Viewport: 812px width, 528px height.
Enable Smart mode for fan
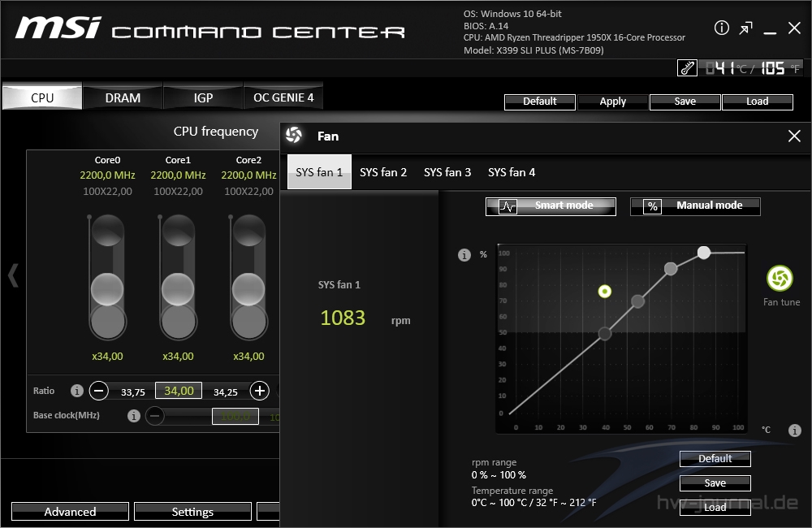(x=551, y=206)
